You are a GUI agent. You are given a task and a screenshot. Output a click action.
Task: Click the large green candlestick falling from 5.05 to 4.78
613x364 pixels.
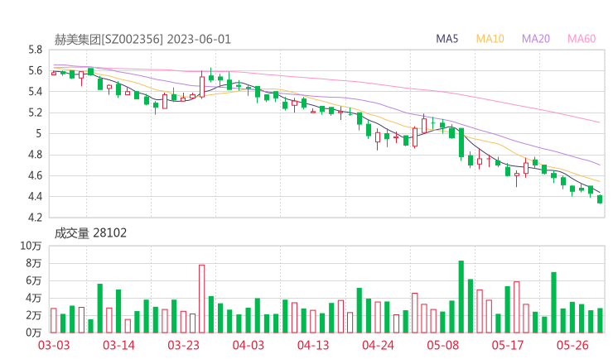(x=461, y=143)
